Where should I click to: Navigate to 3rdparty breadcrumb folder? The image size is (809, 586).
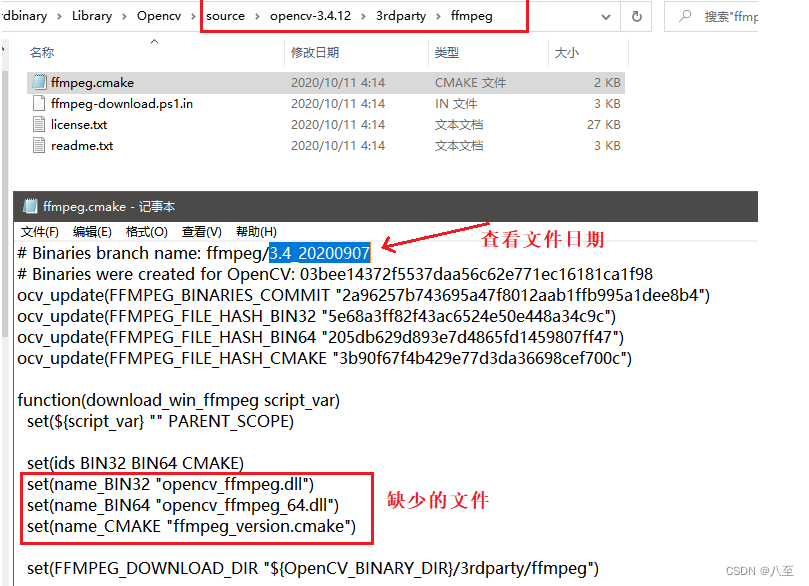coord(401,16)
